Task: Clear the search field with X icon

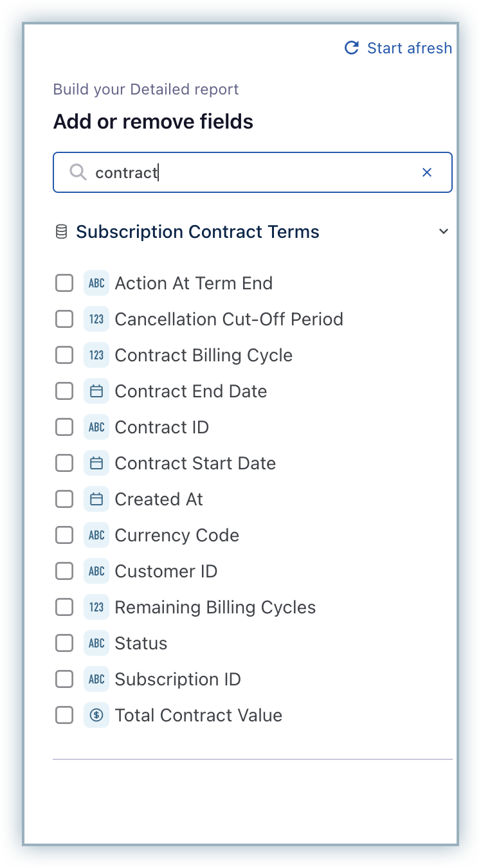Action: (x=427, y=172)
